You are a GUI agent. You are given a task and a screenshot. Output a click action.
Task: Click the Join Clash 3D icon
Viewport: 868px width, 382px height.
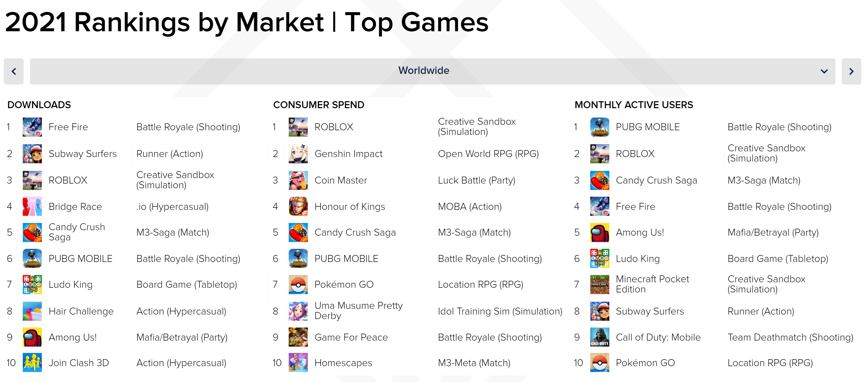click(32, 363)
